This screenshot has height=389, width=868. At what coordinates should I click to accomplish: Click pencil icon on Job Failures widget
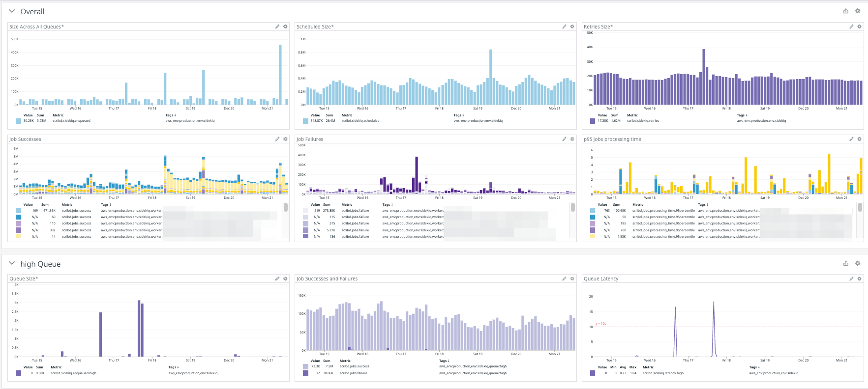[565, 139]
